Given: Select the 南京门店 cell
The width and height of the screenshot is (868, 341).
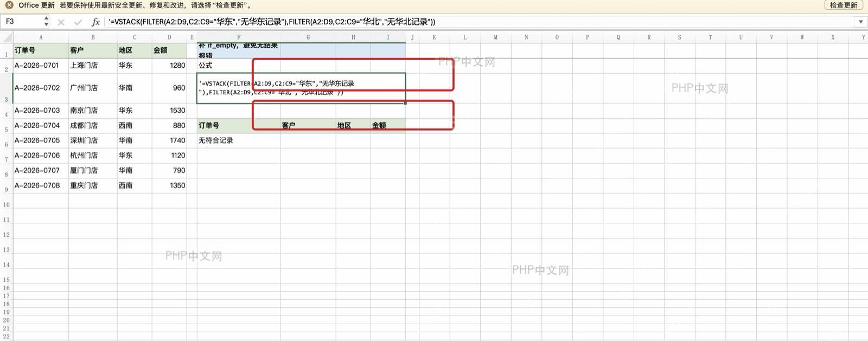Looking at the screenshot, I should (x=93, y=111).
